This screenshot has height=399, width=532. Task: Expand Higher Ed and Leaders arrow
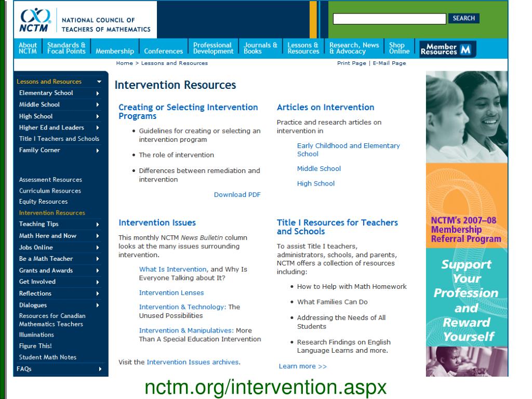click(x=98, y=128)
